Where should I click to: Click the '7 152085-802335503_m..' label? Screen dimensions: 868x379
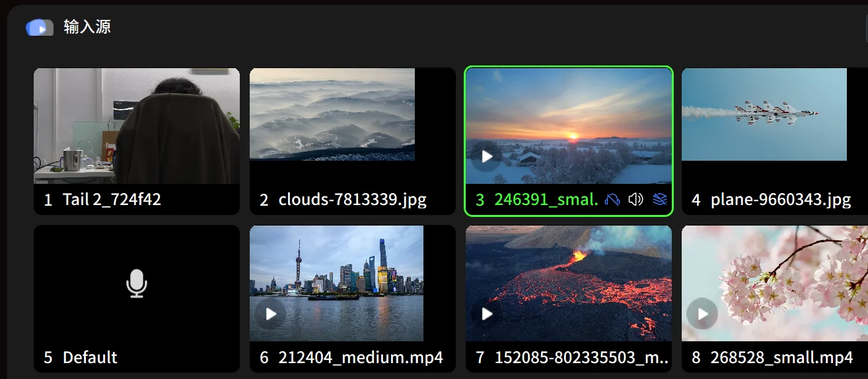[x=573, y=358]
